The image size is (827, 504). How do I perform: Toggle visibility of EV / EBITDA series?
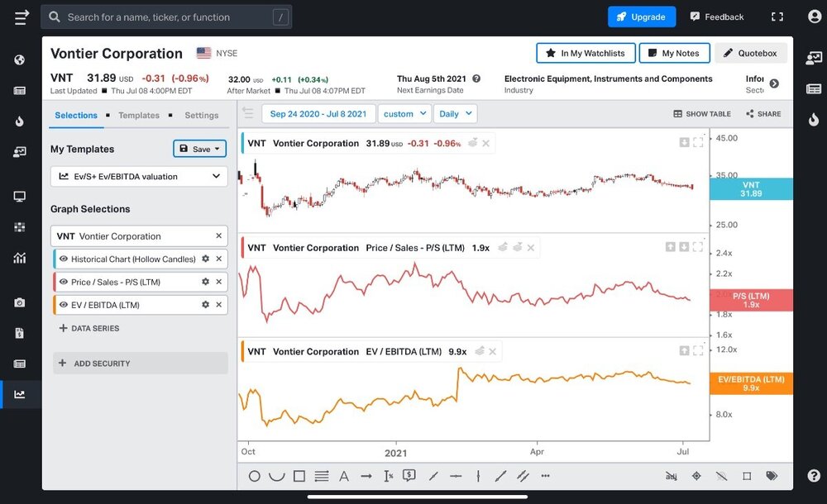tap(64, 305)
